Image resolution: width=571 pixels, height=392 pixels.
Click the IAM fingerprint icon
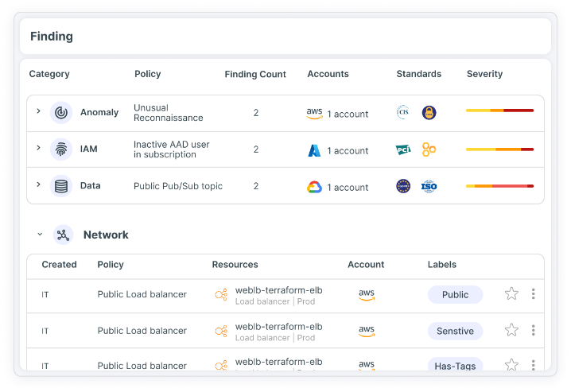pos(61,149)
